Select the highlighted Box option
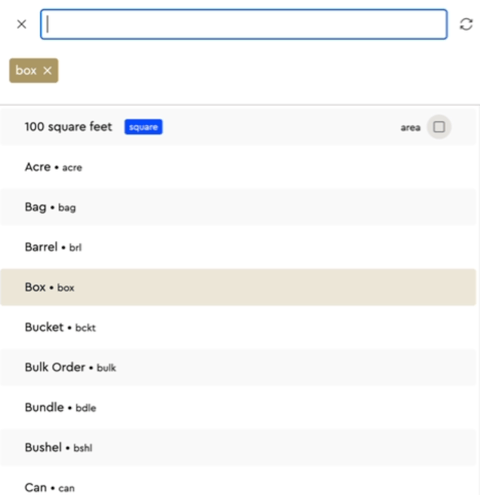This screenshot has width=480, height=495. [238, 287]
